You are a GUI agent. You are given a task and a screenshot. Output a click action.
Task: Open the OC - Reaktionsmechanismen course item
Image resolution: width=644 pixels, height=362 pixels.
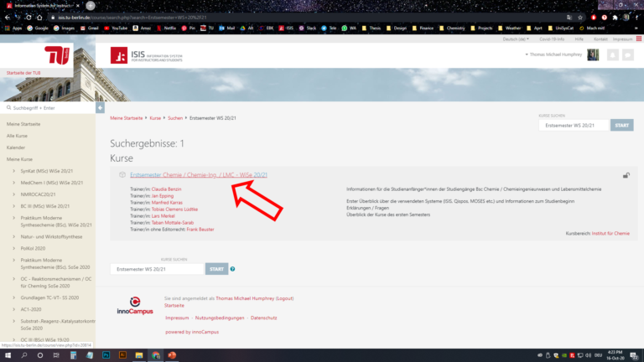[56, 282]
